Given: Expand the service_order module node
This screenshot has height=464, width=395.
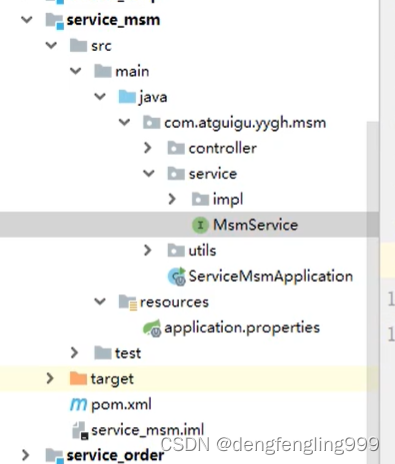Looking at the screenshot, I should [26, 455].
